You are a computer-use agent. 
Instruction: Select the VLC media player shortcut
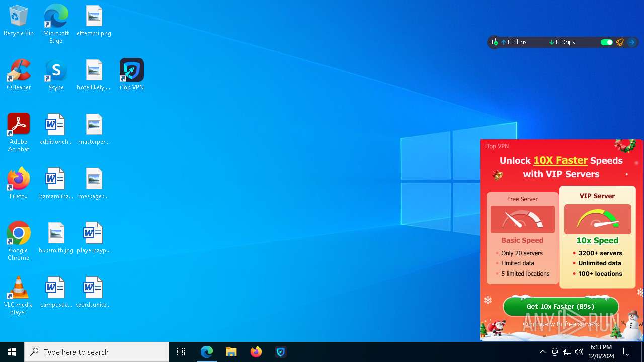(x=19, y=296)
